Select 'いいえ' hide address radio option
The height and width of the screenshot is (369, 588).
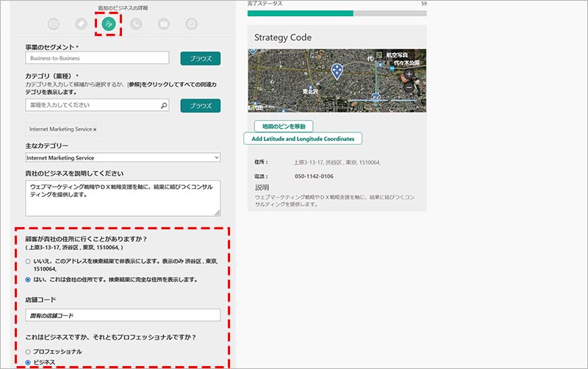pos(28,261)
